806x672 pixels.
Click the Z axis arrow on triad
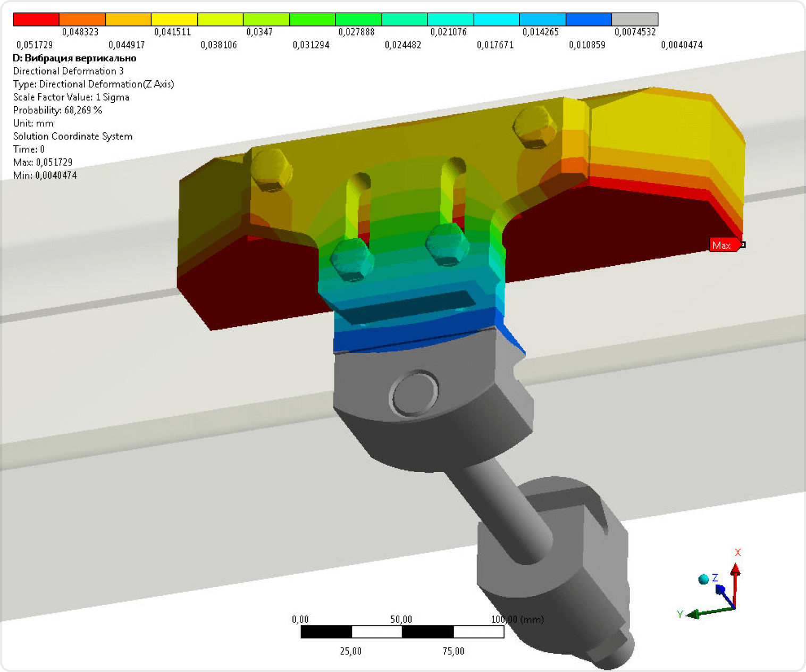(x=726, y=595)
